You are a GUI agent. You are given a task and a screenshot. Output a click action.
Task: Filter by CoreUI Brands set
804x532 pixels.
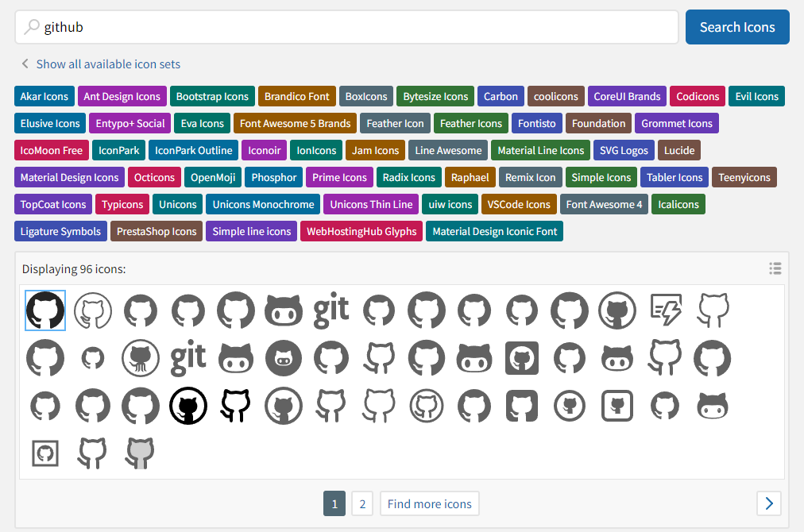(627, 96)
